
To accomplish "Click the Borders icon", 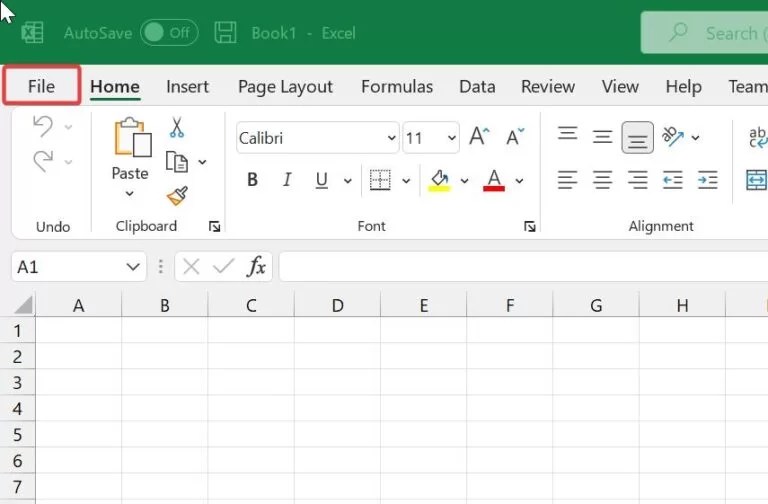I will [x=380, y=180].
